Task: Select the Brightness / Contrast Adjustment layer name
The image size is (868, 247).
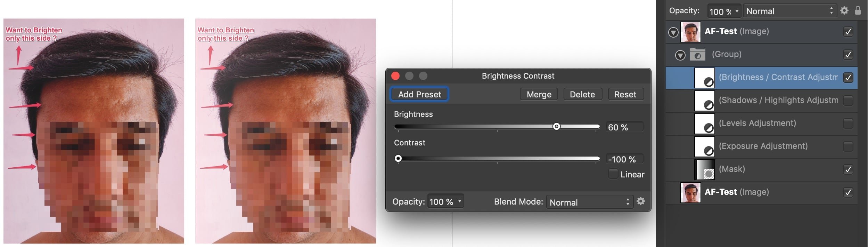Action: point(778,77)
